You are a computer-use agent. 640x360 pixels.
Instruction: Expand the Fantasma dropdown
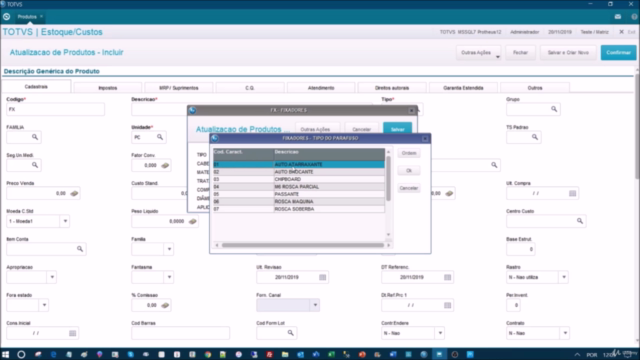[169, 277]
